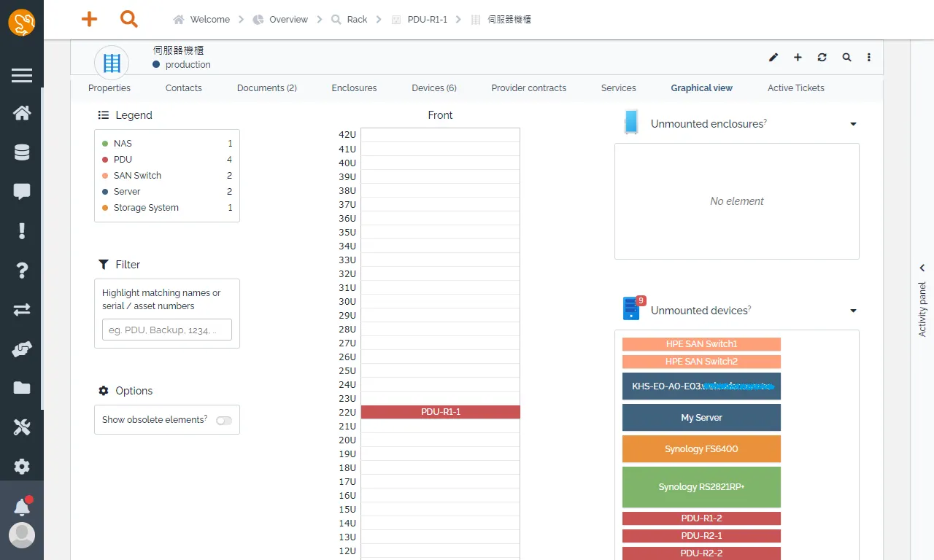Open the gear configuration sidebar icon
This screenshot has height=560, width=934.
pos(22,467)
